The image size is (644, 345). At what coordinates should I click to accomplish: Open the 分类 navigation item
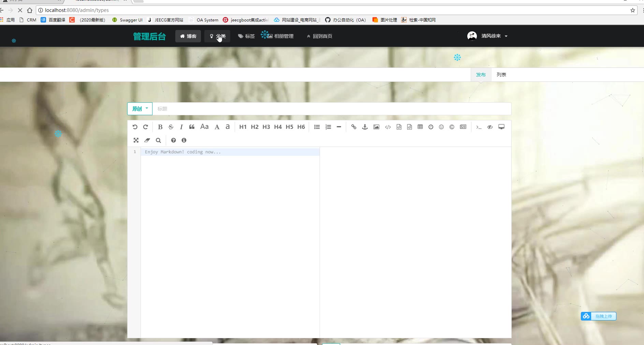coord(217,36)
